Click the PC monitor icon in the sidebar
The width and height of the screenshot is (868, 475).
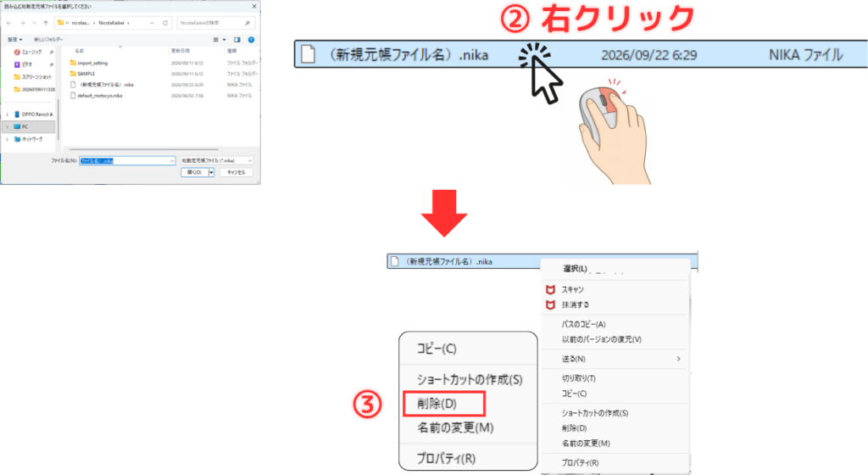(x=17, y=126)
